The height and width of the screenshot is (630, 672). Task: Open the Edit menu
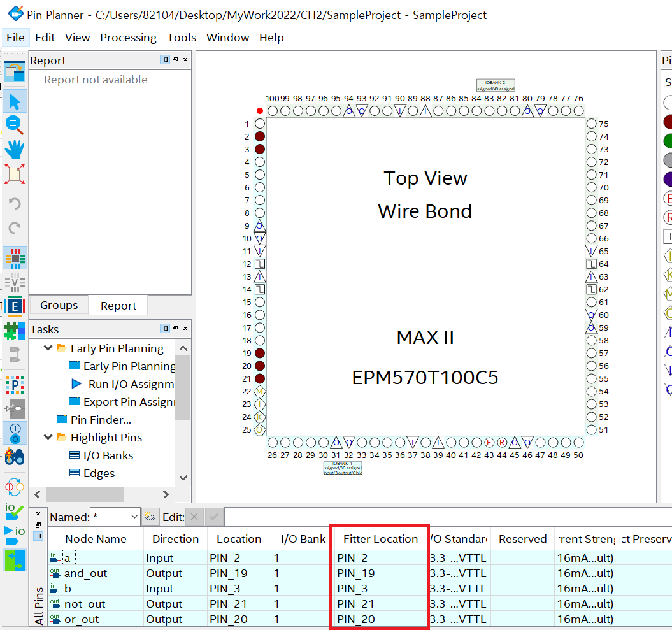click(45, 38)
